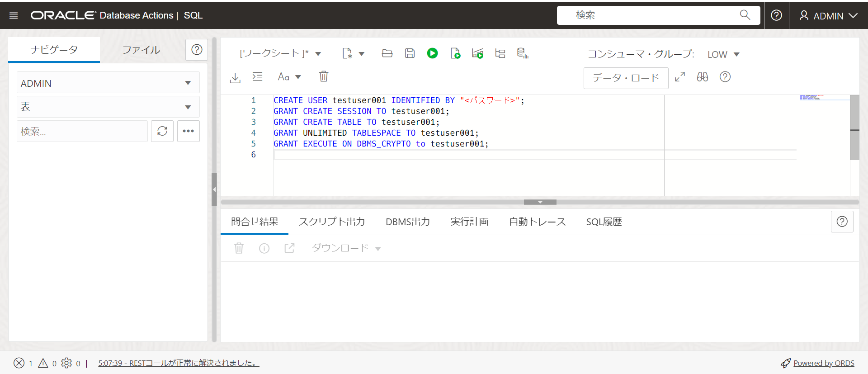868x374 pixels.
Task: Clear the editor with the trash icon
Action: (x=324, y=76)
